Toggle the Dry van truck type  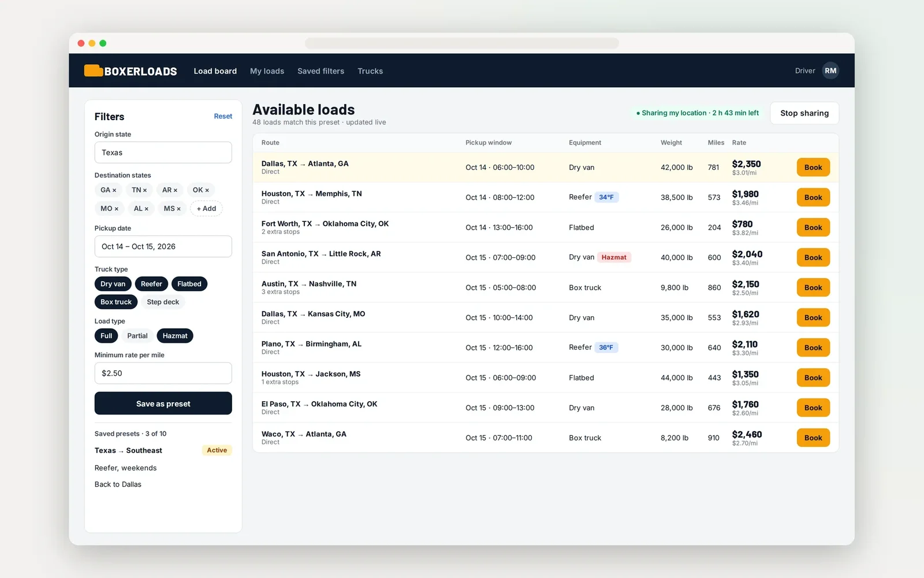click(113, 284)
